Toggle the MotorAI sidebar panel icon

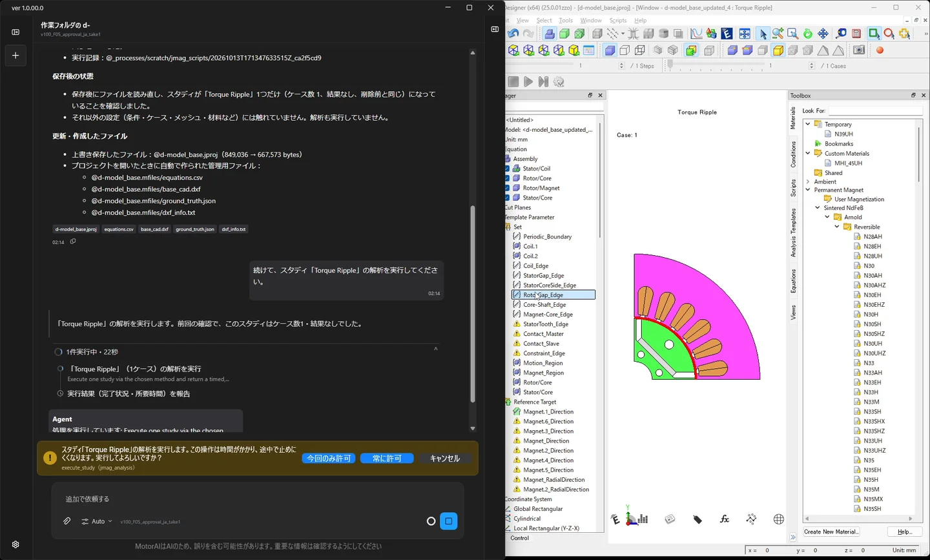click(x=15, y=32)
